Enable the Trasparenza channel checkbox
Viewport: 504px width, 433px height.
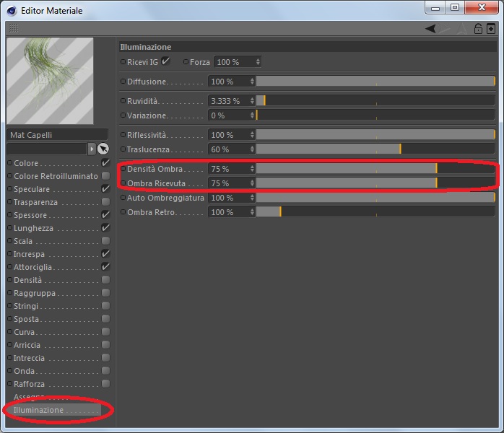tap(105, 202)
